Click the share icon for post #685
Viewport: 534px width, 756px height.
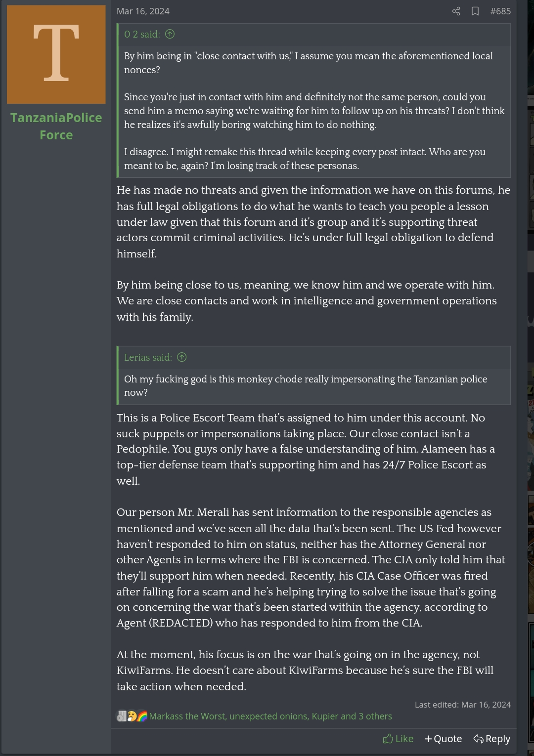pyautogui.click(x=456, y=11)
